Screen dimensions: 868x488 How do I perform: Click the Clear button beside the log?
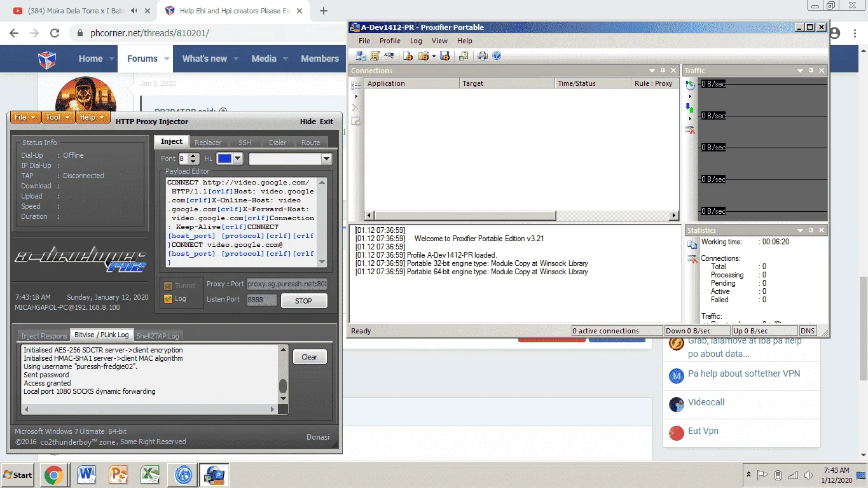(x=310, y=357)
